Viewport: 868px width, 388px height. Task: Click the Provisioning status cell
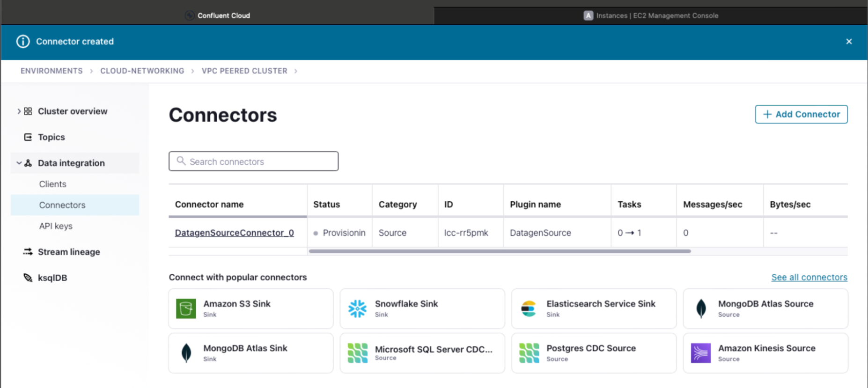340,233
